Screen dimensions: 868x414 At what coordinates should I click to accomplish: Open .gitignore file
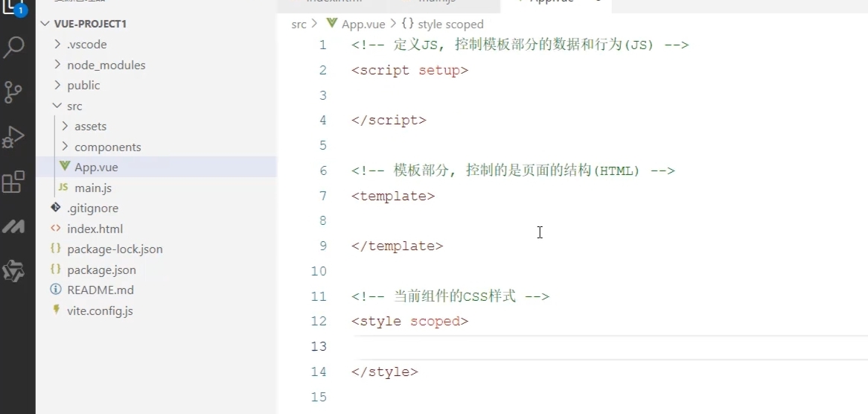point(93,208)
